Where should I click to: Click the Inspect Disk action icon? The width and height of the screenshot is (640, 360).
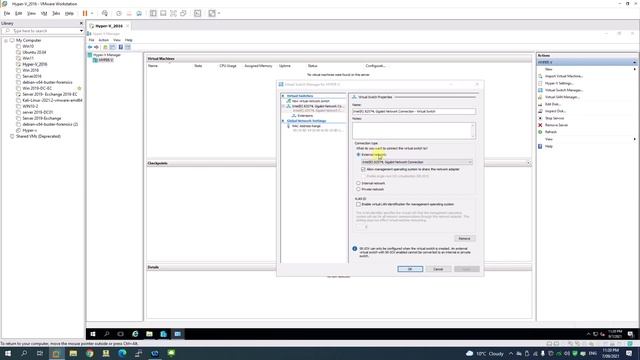pyautogui.click(x=540, y=111)
